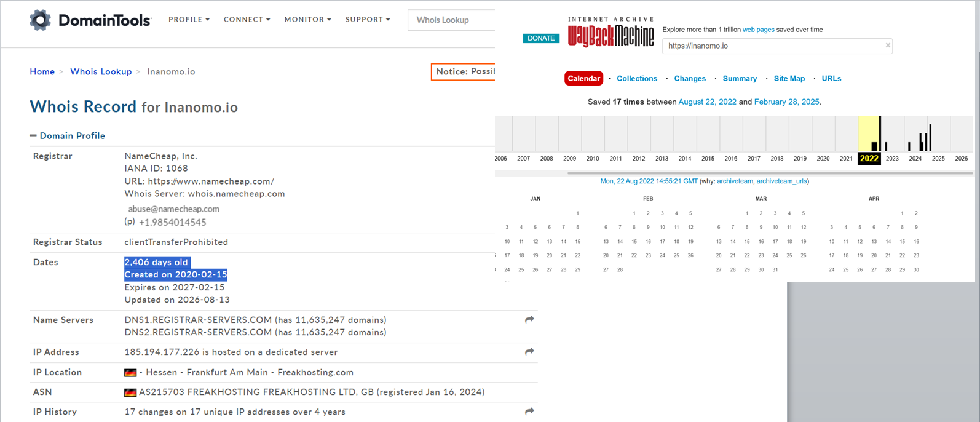The width and height of the screenshot is (980, 422).
Task: Select year 2022 on the timeline
Action: 869,159
